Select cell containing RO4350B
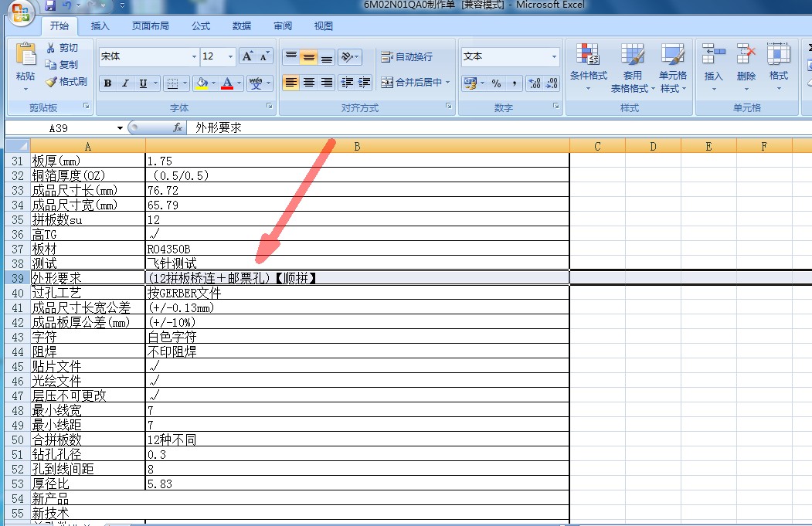This screenshot has width=812, height=526. coord(357,249)
